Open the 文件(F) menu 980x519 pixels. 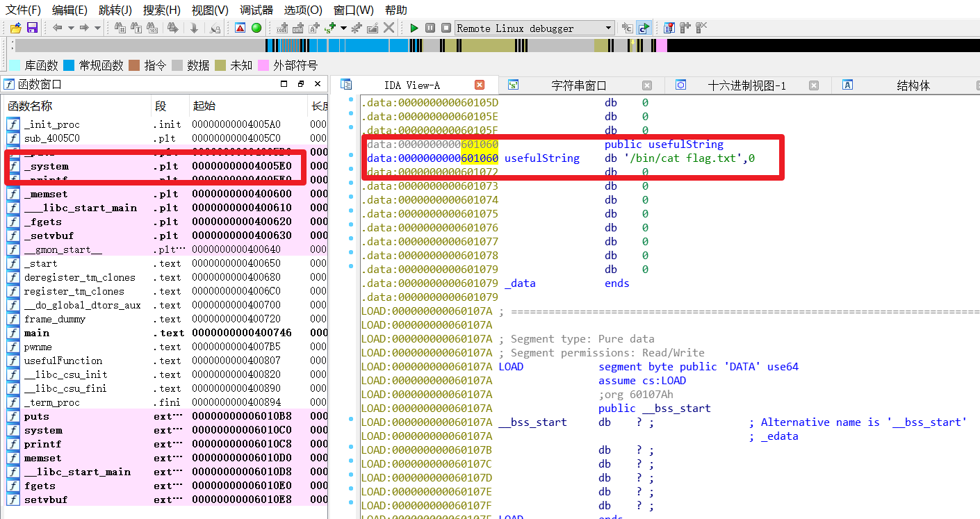[24, 10]
